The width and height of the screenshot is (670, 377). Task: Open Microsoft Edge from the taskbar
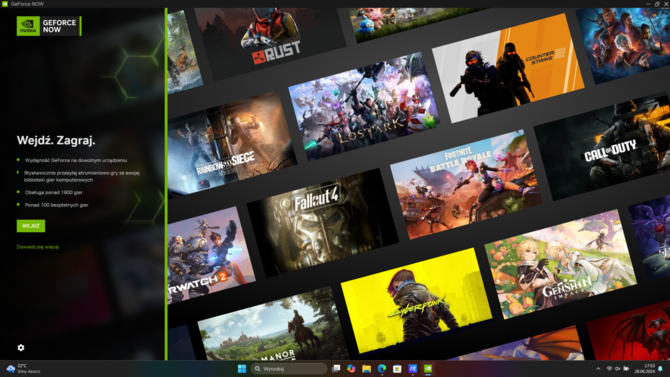tap(382, 368)
